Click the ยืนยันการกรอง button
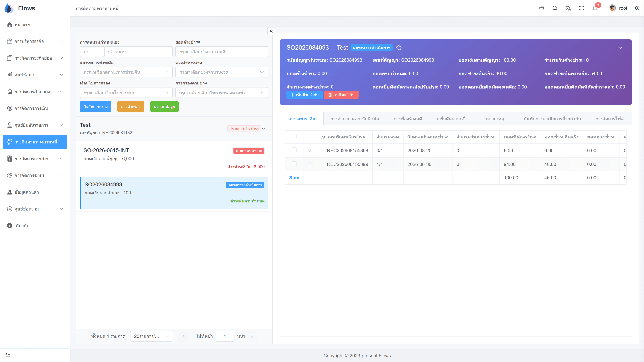Screen dimensions: 644x362 (x=95, y=106)
